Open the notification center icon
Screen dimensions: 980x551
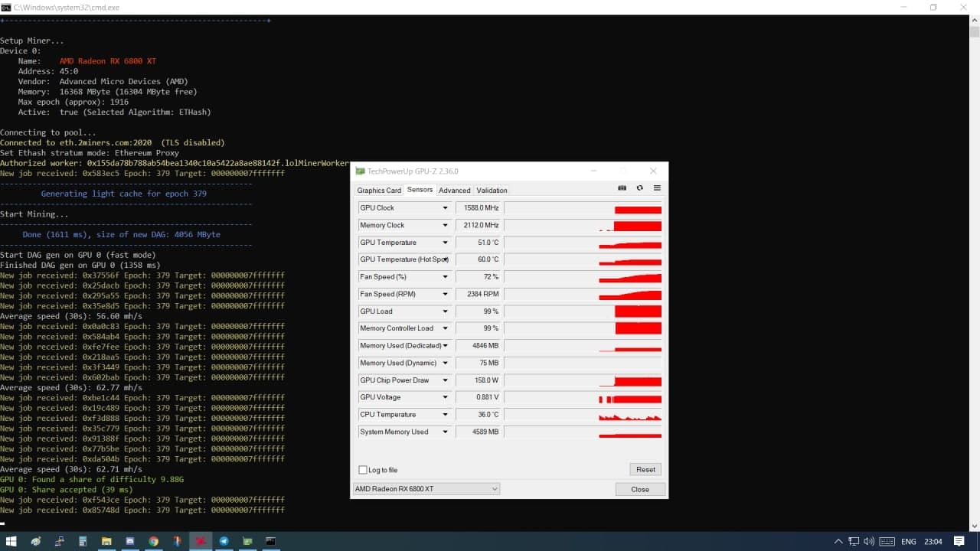pyautogui.click(x=959, y=542)
